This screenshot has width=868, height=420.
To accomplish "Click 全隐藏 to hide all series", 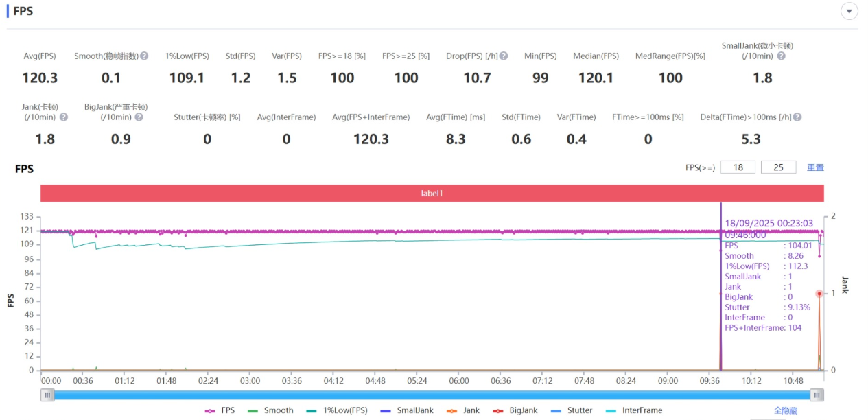I will 785,410.
